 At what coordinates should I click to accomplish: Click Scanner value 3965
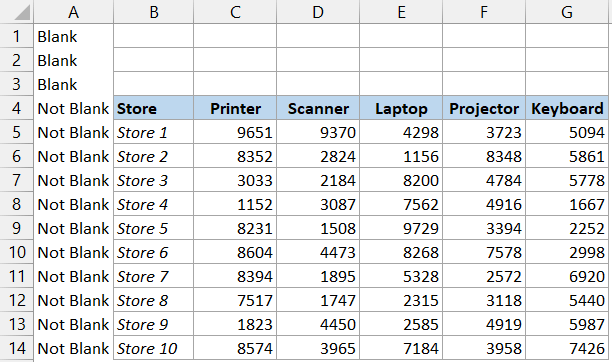(x=318, y=348)
